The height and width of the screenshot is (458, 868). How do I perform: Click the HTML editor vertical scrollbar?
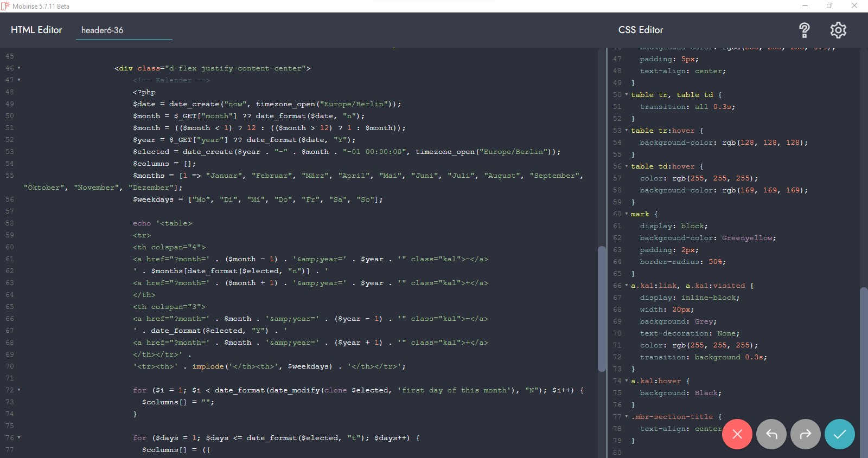(x=601, y=309)
